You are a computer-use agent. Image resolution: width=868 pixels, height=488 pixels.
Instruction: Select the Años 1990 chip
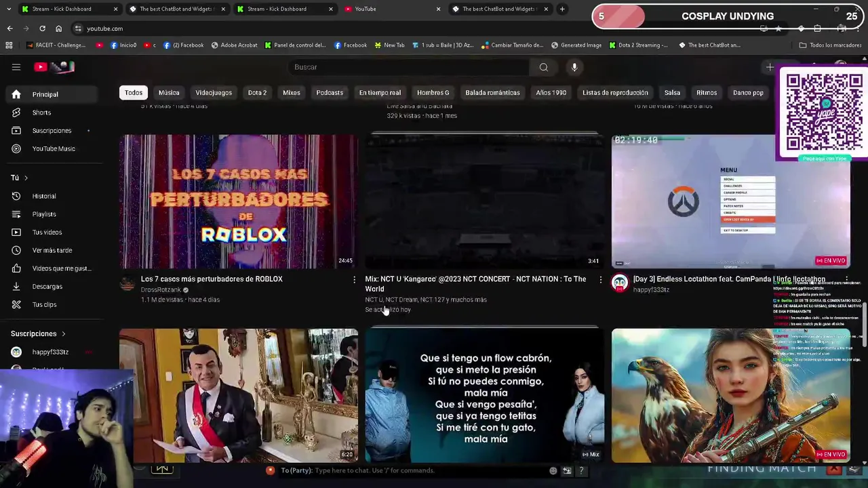[x=551, y=93]
